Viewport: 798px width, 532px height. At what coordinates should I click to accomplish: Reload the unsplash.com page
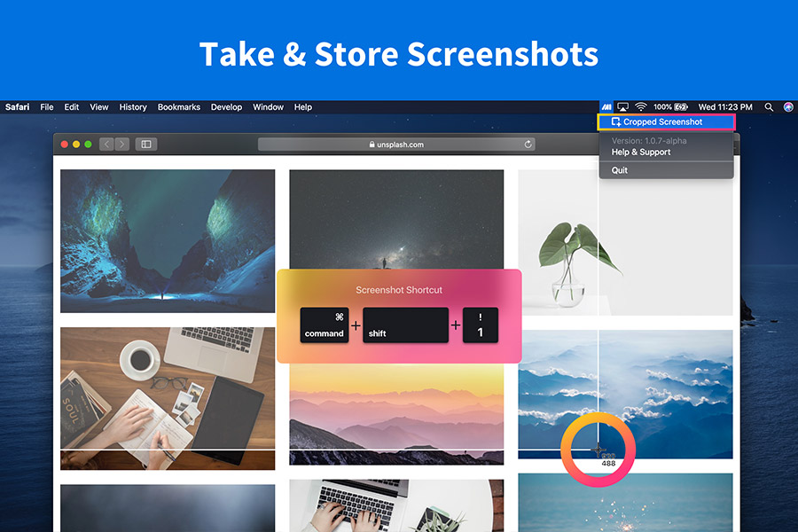pos(528,145)
